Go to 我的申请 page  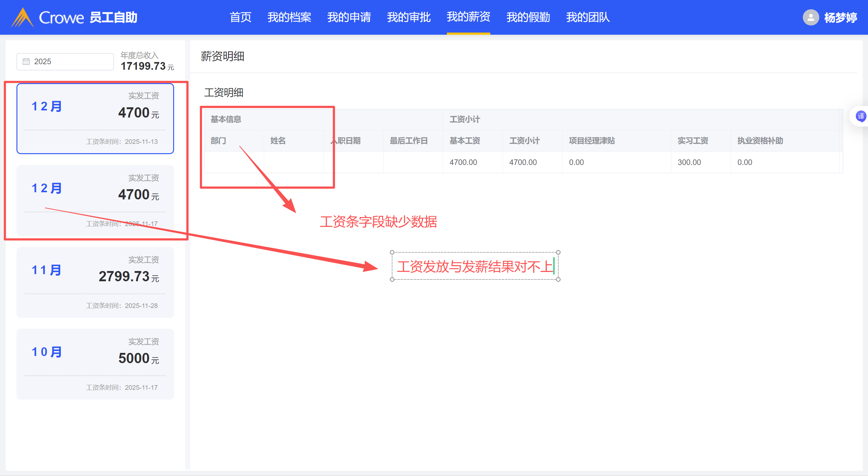349,17
